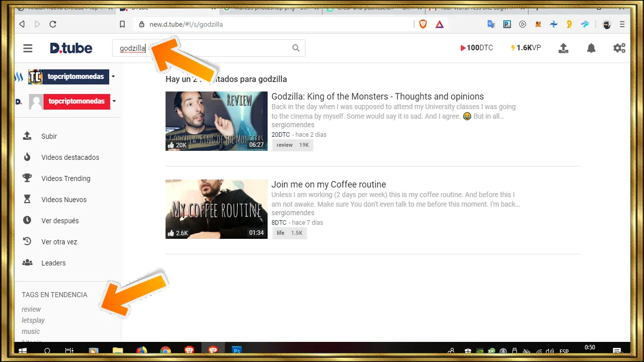Open title Godzilla: King of the Monsters
Viewport: 644px width, 362px height.
point(377,97)
